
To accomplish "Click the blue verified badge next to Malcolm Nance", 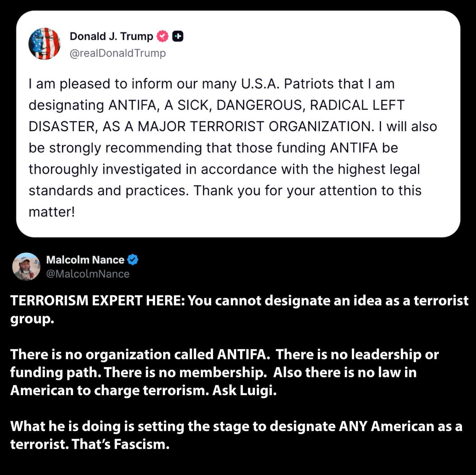I will (x=133, y=260).
